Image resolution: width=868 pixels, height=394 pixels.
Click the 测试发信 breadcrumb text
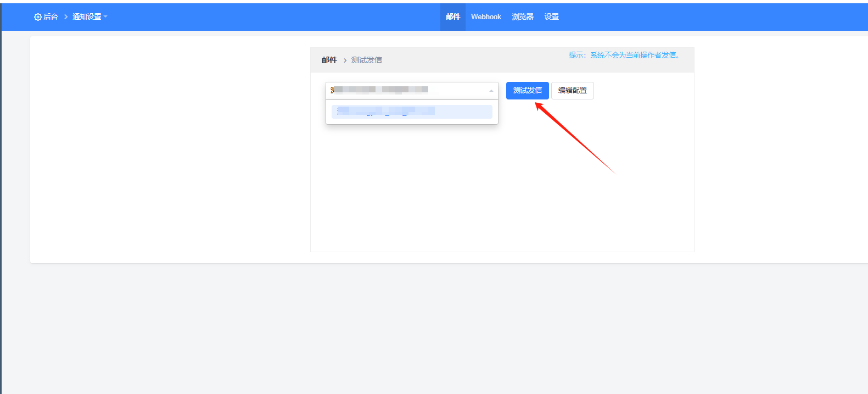(x=367, y=60)
